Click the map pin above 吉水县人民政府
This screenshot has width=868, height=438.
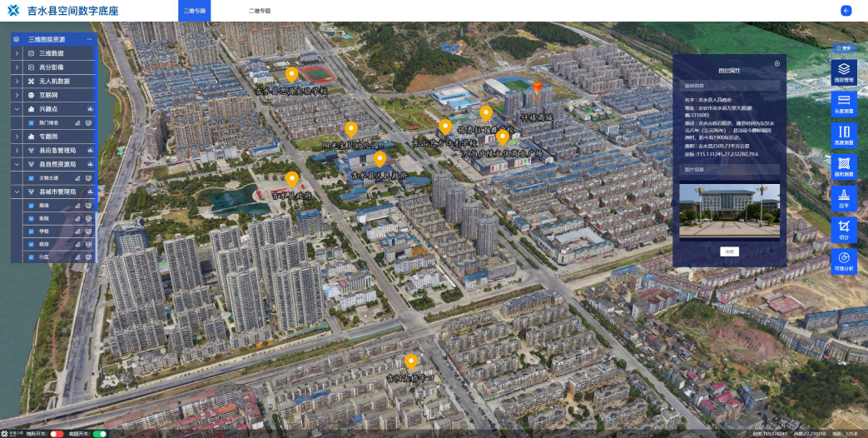(379, 159)
